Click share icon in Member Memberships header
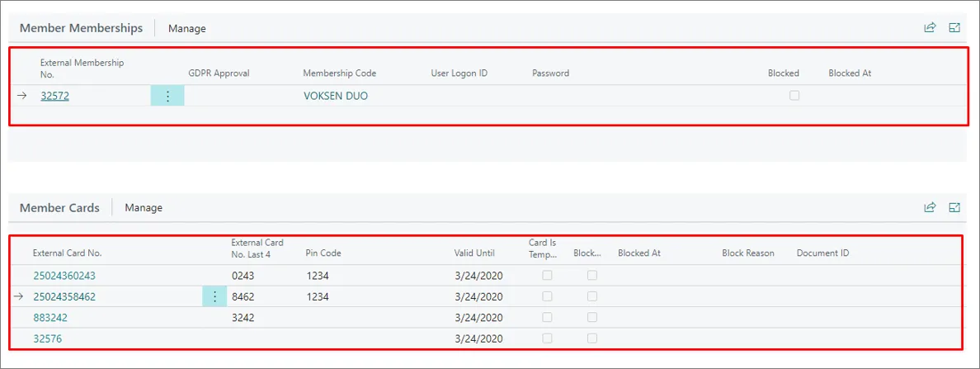Image resolution: width=980 pixels, height=369 pixels. click(x=930, y=27)
